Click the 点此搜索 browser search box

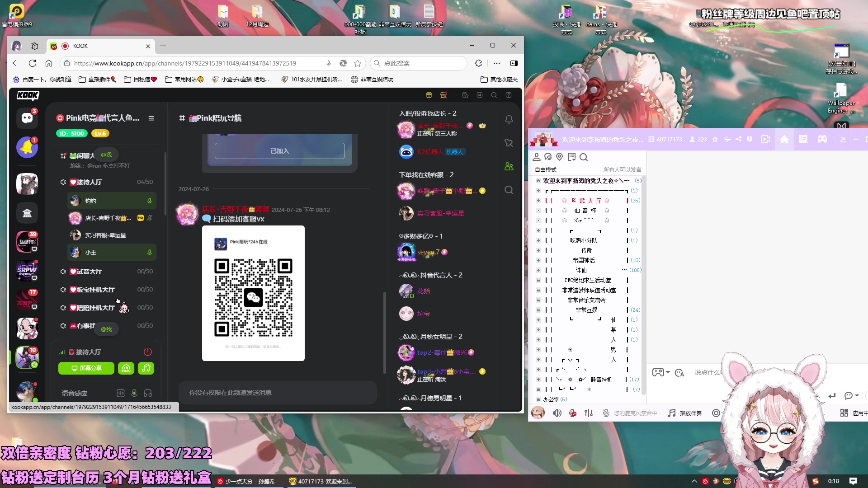[x=418, y=63]
